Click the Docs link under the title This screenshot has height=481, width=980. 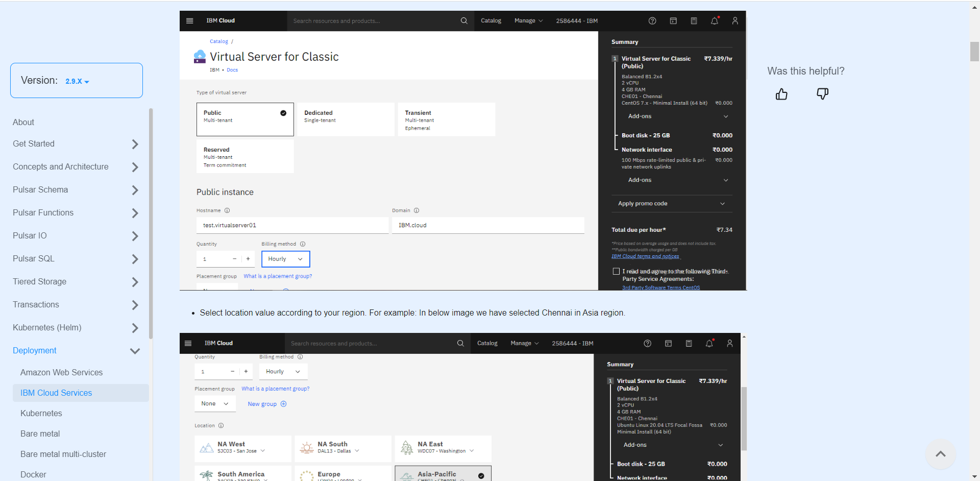click(232, 70)
